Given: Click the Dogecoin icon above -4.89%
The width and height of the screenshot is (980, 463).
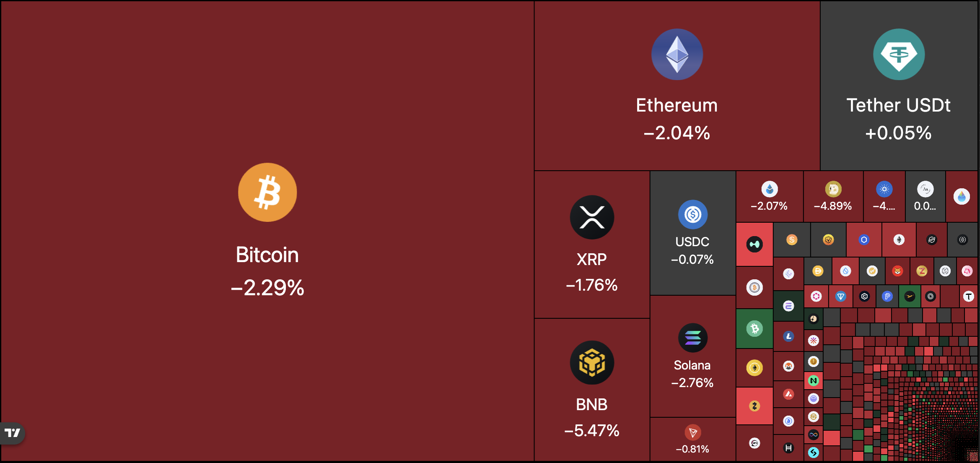Looking at the screenshot, I should pyautogui.click(x=833, y=189).
